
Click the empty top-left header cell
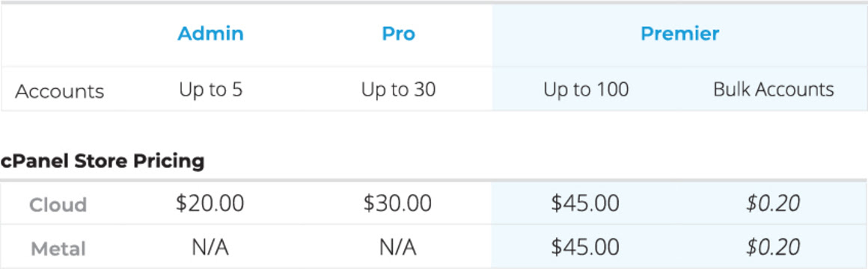coord(58,35)
